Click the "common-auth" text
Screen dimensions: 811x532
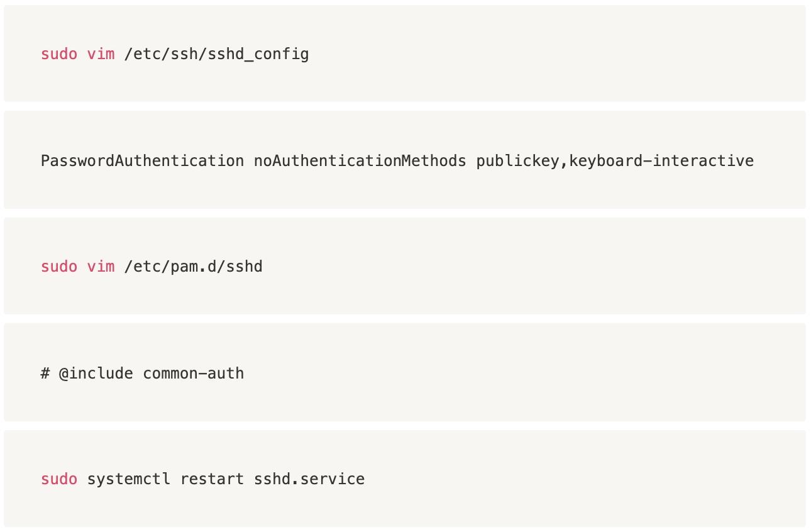point(193,374)
